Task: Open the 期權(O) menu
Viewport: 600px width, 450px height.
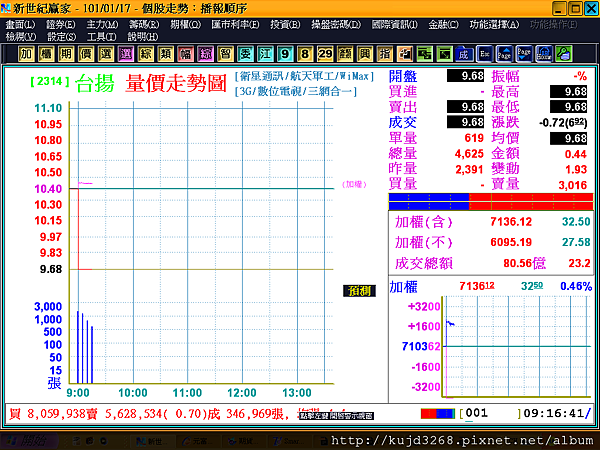Action: [186, 24]
